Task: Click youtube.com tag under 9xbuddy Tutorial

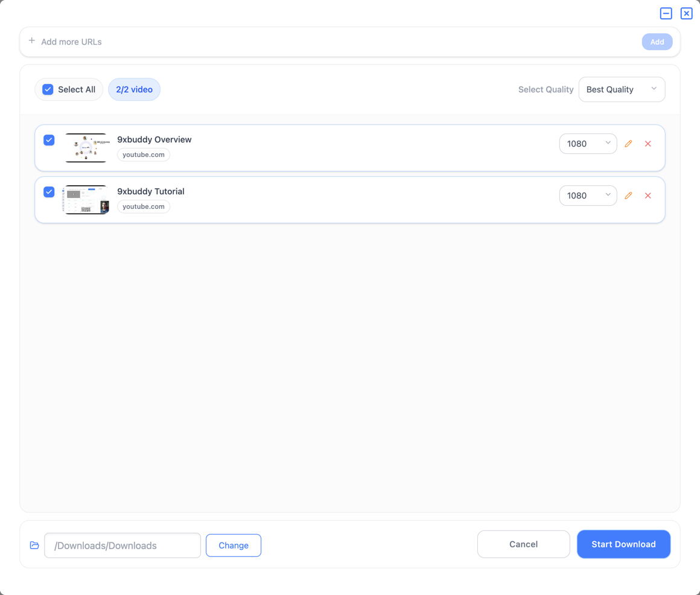Action: pyautogui.click(x=143, y=206)
